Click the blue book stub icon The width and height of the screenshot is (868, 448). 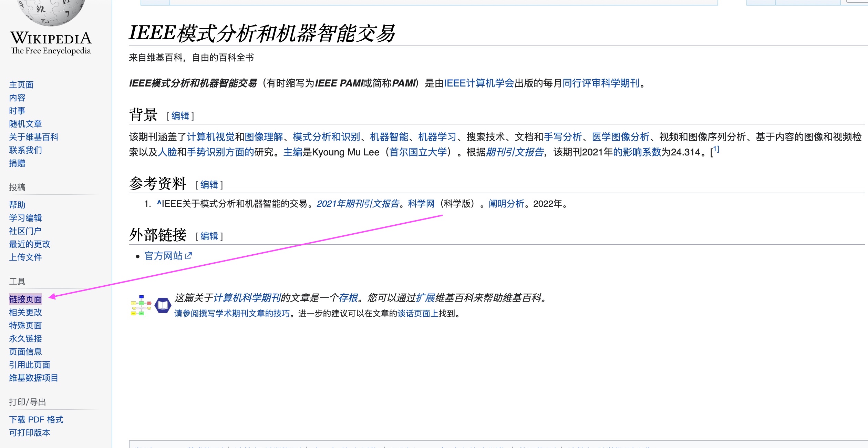click(x=163, y=305)
